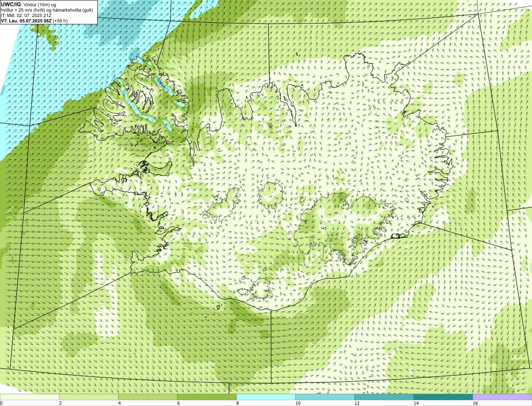This screenshot has width=532, height=406.
Task: Click the light teal 10–12 legend swatch
Action: click(x=325, y=397)
